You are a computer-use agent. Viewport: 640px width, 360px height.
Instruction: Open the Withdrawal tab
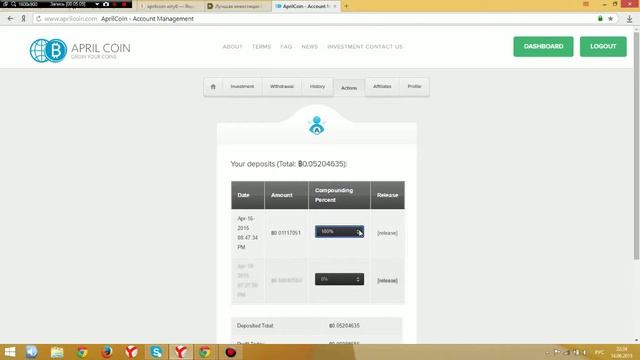(x=282, y=87)
